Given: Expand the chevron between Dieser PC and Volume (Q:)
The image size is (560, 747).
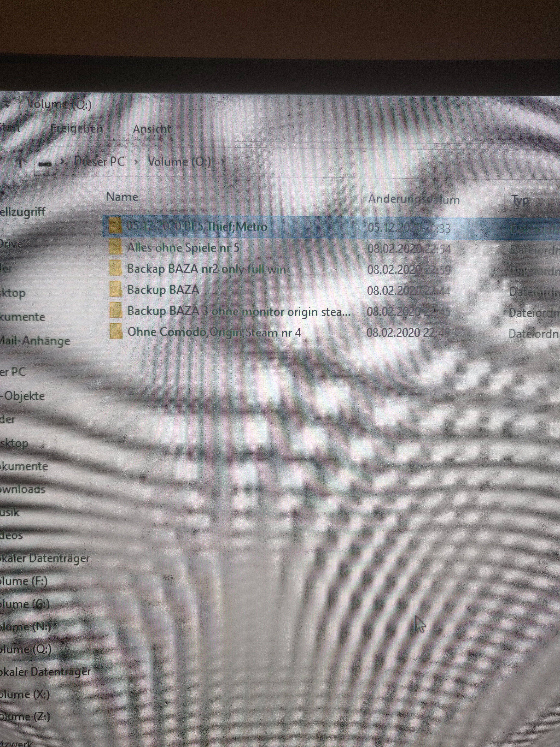Looking at the screenshot, I should pyautogui.click(x=136, y=162).
